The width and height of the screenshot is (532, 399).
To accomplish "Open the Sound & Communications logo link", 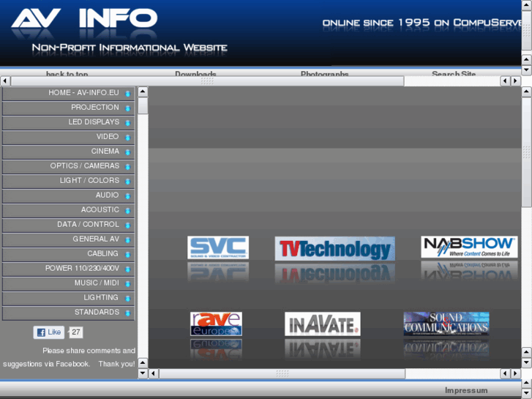I will click(x=446, y=324).
